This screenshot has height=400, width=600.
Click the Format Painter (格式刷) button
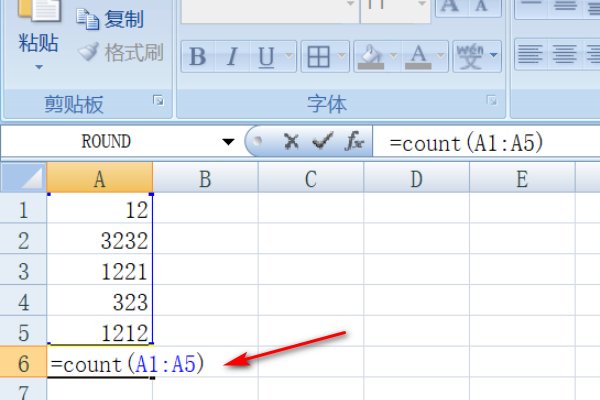click(x=121, y=52)
